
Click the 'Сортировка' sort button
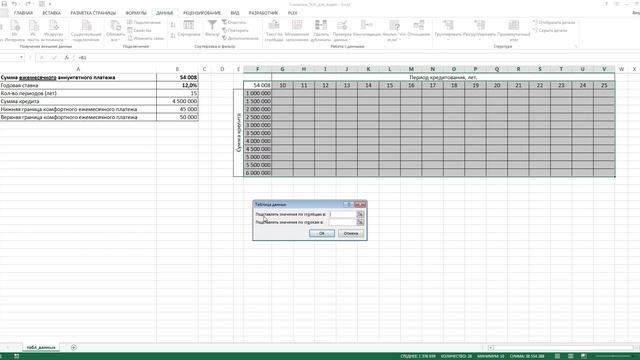coord(189,29)
